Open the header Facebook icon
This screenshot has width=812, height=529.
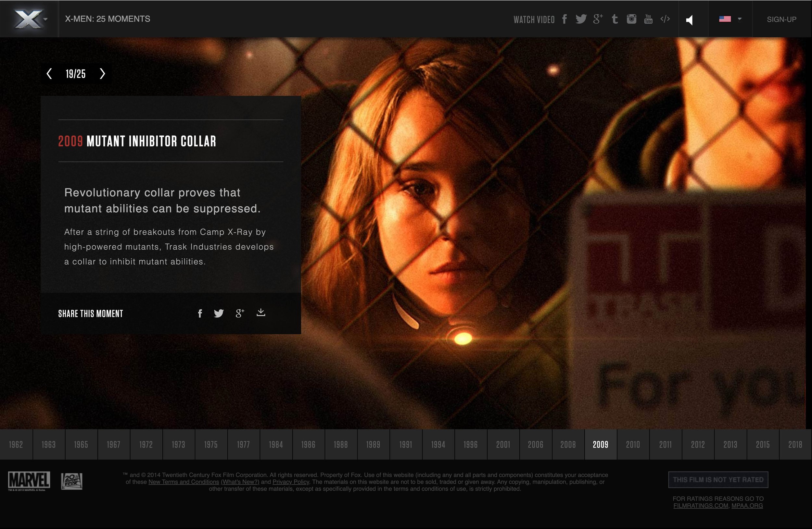565,19
